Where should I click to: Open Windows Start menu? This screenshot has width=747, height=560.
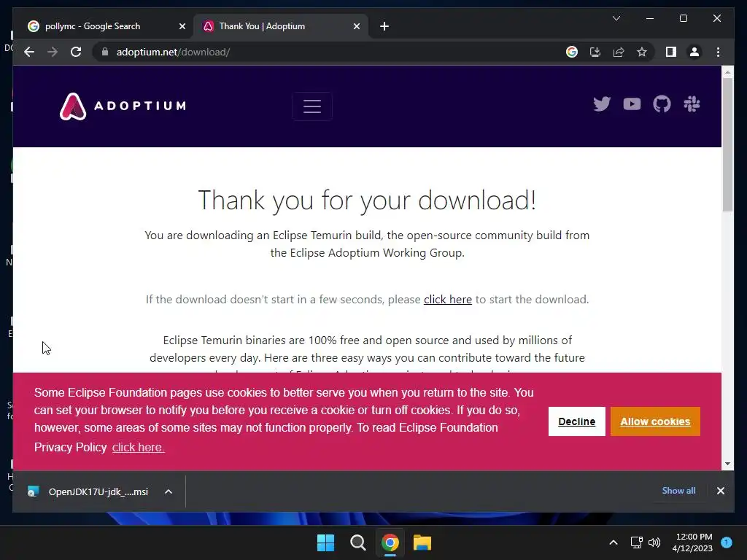(x=326, y=542)
